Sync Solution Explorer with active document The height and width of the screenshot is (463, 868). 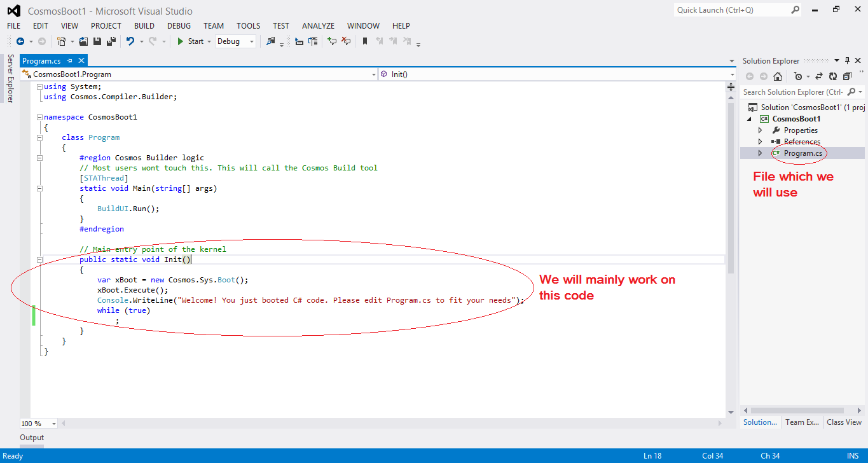(x=819, y=76)
